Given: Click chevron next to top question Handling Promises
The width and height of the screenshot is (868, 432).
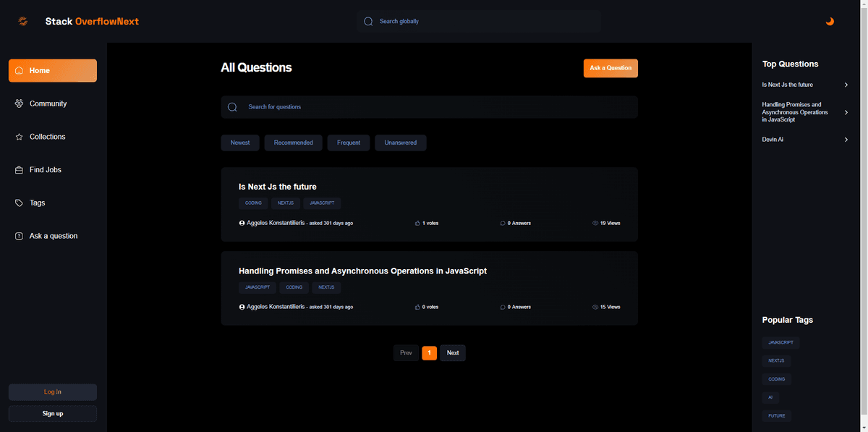Looking at the screenshot, I should coord(846,112).
